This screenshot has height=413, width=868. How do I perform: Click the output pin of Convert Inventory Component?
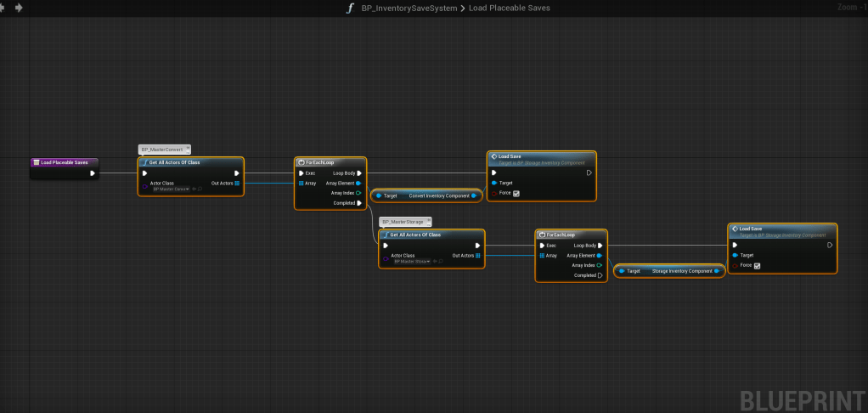(474, 195)
